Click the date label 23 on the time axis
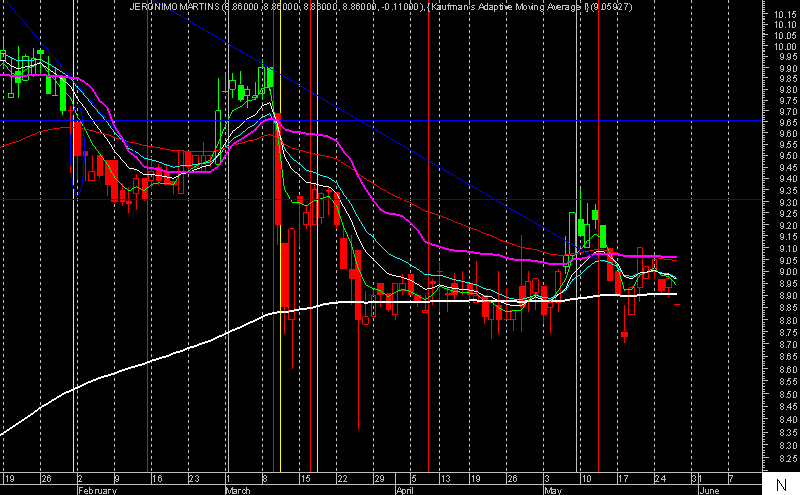 tap(194, 479)
